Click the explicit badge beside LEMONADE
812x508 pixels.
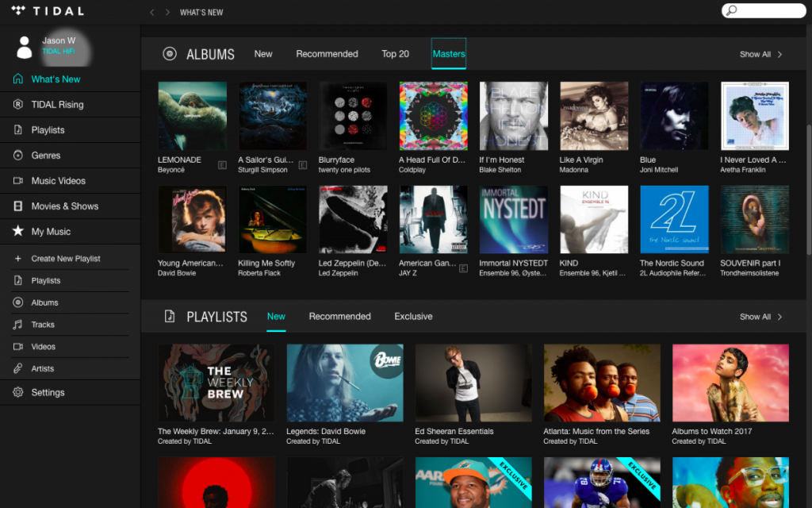pos(222,165)
